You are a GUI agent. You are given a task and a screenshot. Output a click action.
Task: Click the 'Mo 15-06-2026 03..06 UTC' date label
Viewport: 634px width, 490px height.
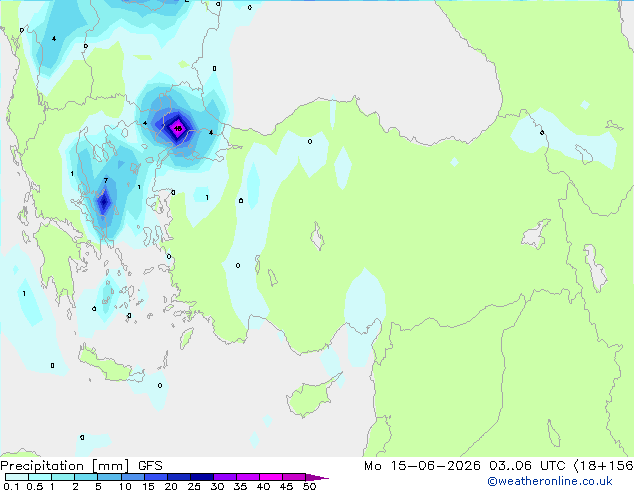coord(464,466)
